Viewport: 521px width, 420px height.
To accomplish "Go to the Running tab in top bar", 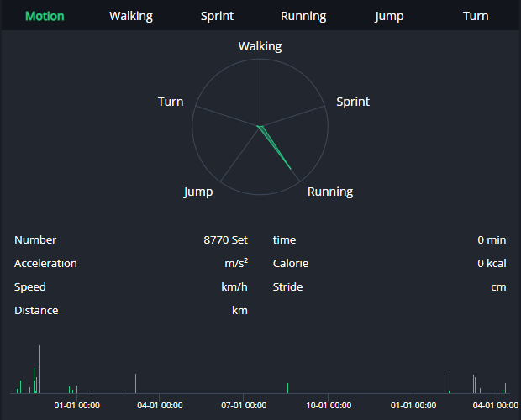I will (x=303, y=16).
